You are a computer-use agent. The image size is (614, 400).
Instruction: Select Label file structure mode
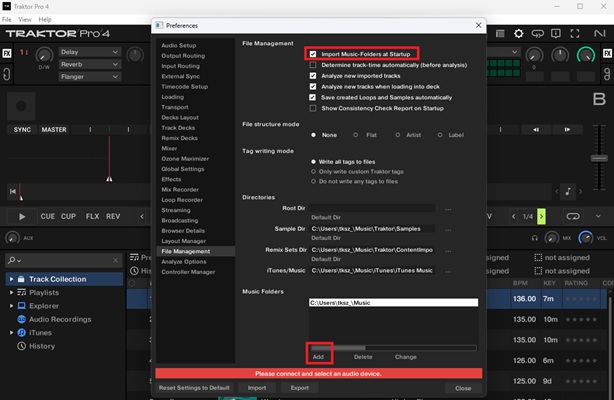pyautogui.click(x=440, y=135)
